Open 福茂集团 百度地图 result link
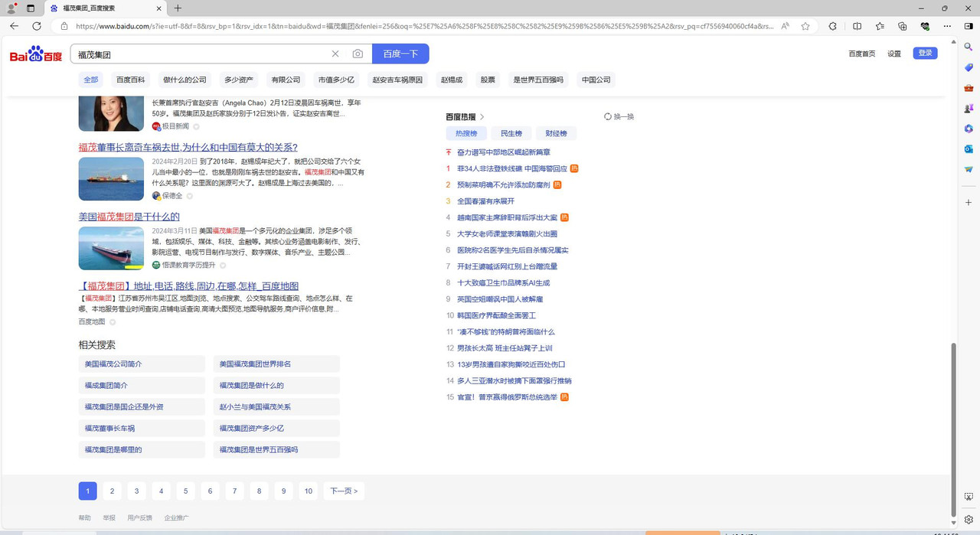This screenshot has height=535, width=980. [x=188, y=285]
